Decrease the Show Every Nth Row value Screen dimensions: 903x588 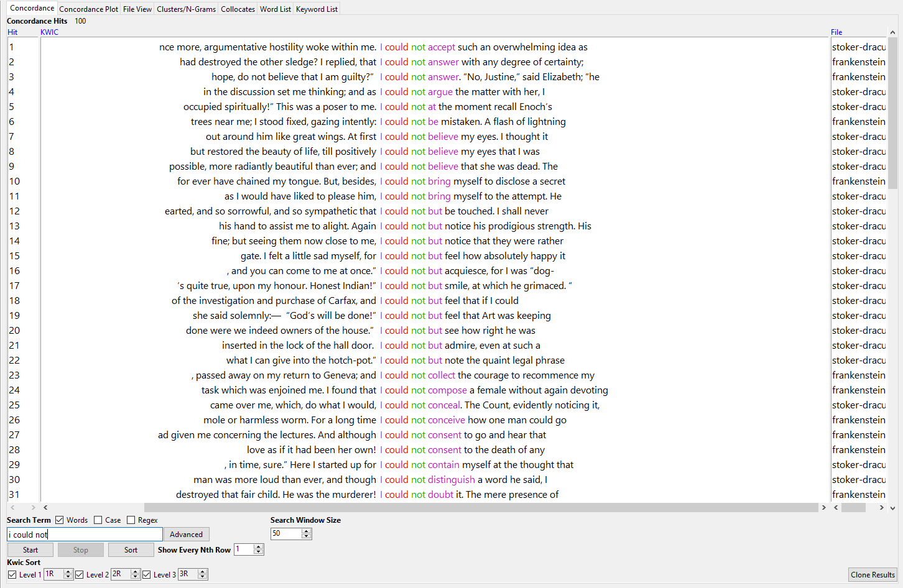[259, 552]
